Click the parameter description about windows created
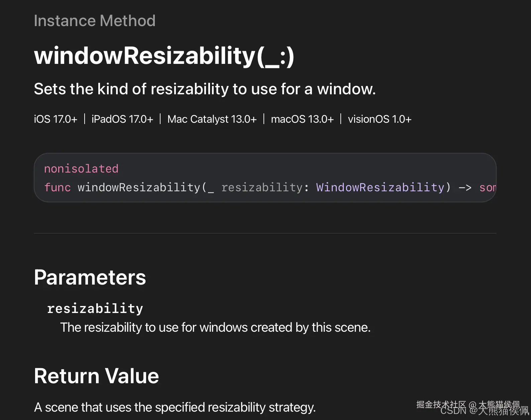 215,327
